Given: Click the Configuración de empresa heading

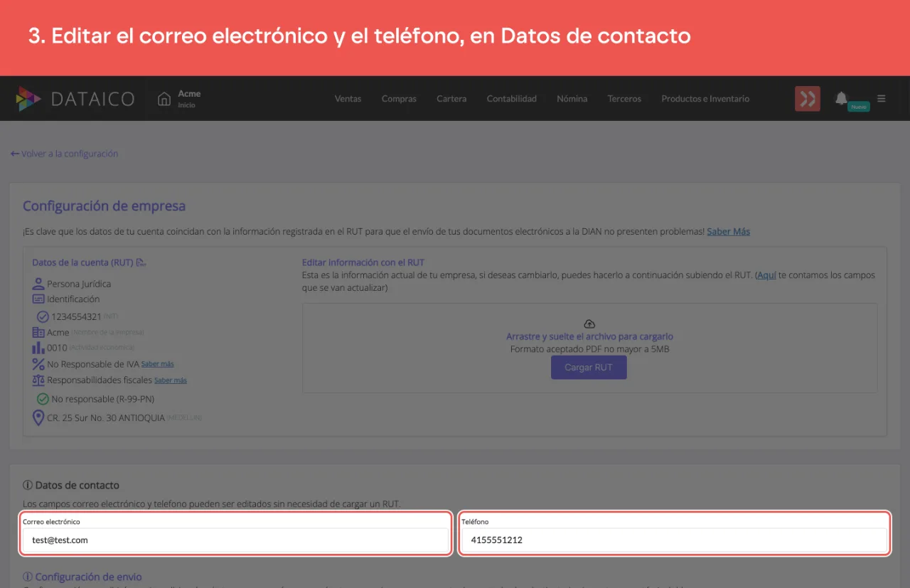Looking at the screenshot, I should [104, 206].
